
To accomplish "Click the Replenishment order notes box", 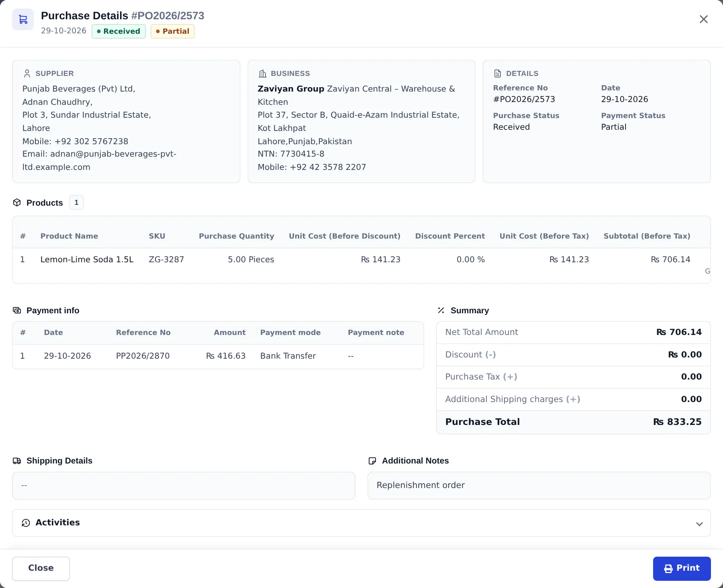I will (539, 486).
